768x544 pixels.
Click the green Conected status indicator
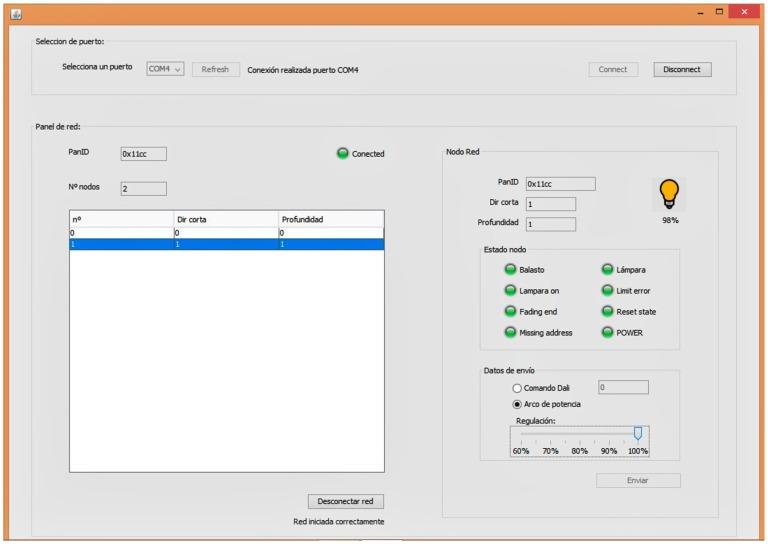point(343,153)
